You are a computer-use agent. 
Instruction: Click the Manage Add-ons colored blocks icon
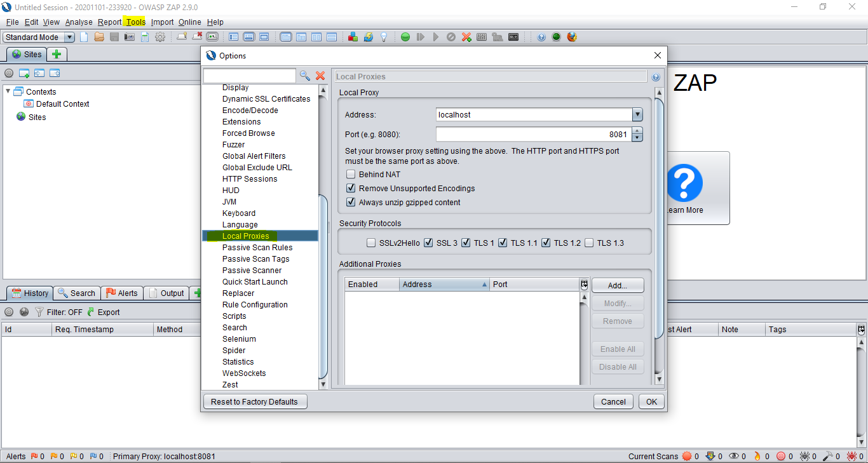[x=353, y=37]
